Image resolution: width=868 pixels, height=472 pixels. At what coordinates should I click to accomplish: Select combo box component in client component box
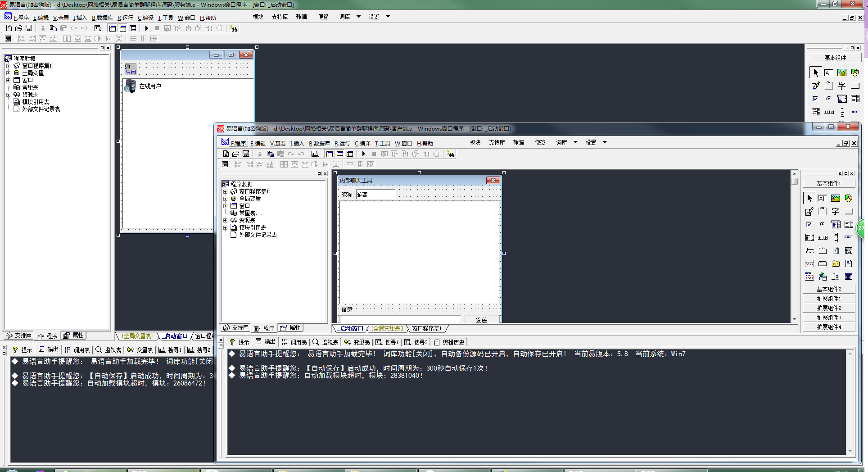(x=836, y=224)
